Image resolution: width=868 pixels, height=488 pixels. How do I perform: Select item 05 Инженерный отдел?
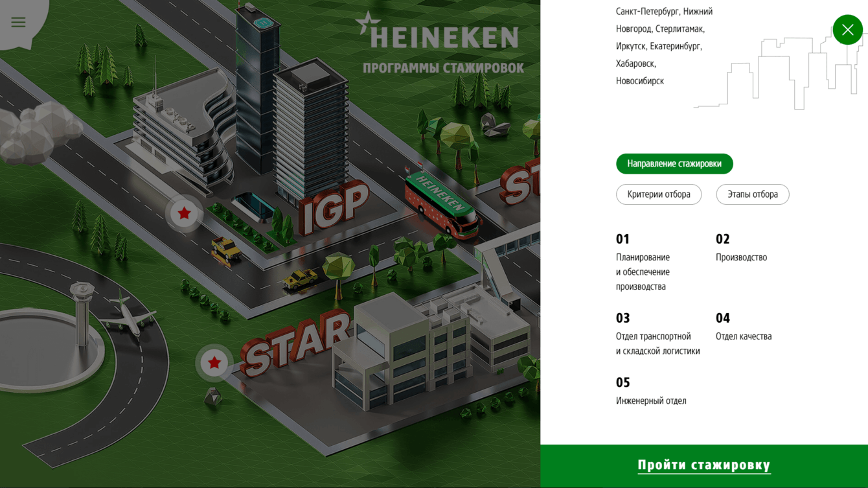click(651, 391)
